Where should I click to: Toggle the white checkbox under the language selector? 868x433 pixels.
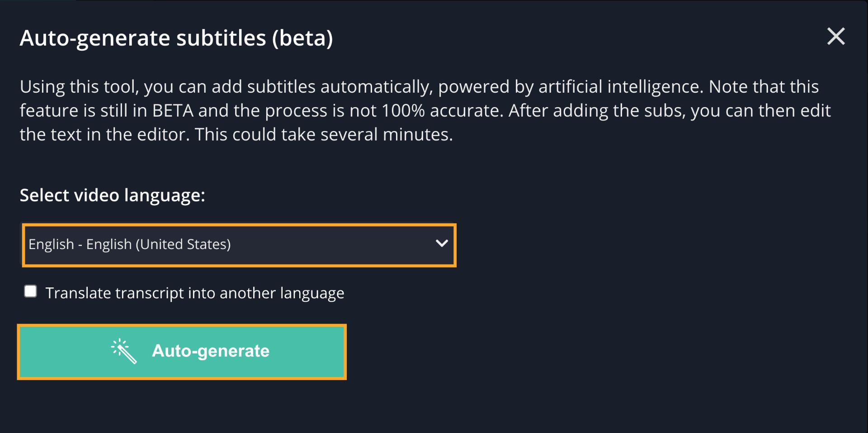click(x=30, y=292)
